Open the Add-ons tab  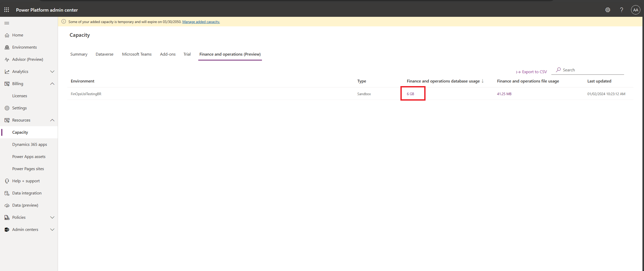click(x=168, y=54)
